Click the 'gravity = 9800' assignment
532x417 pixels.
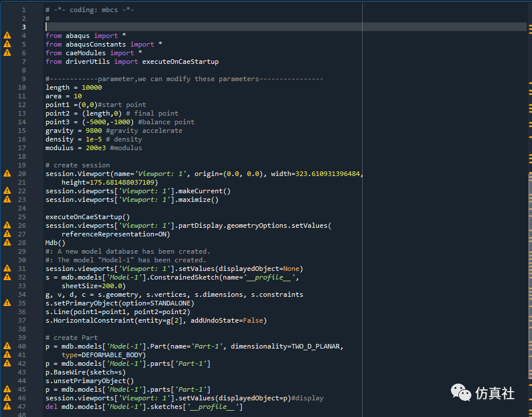[74, 131]
